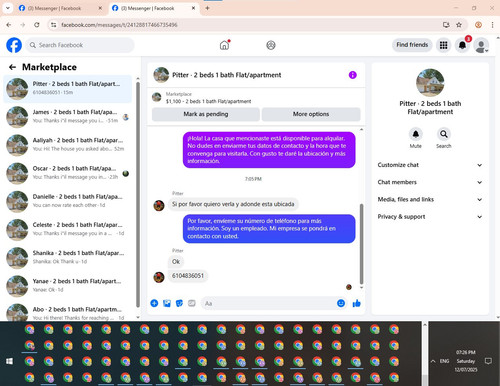Click Pitter chat header title
The image size is (500, 386).
tap(227, 75)
